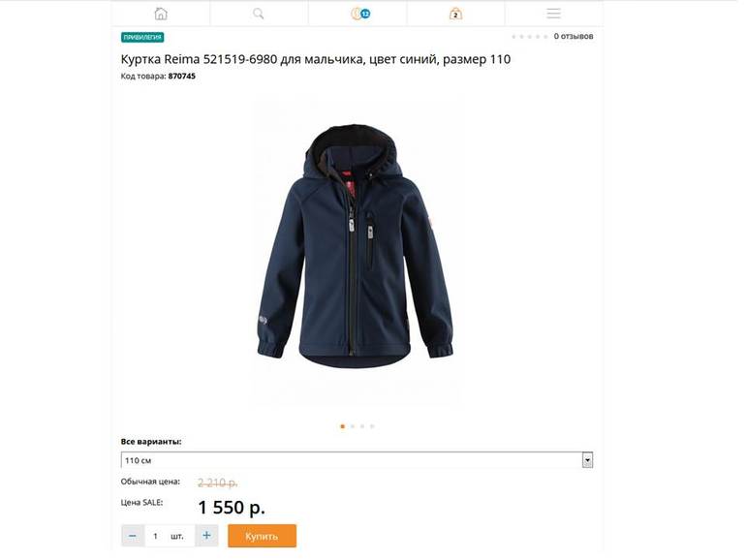Open the shopping bag cart icon

click(455, 14)
